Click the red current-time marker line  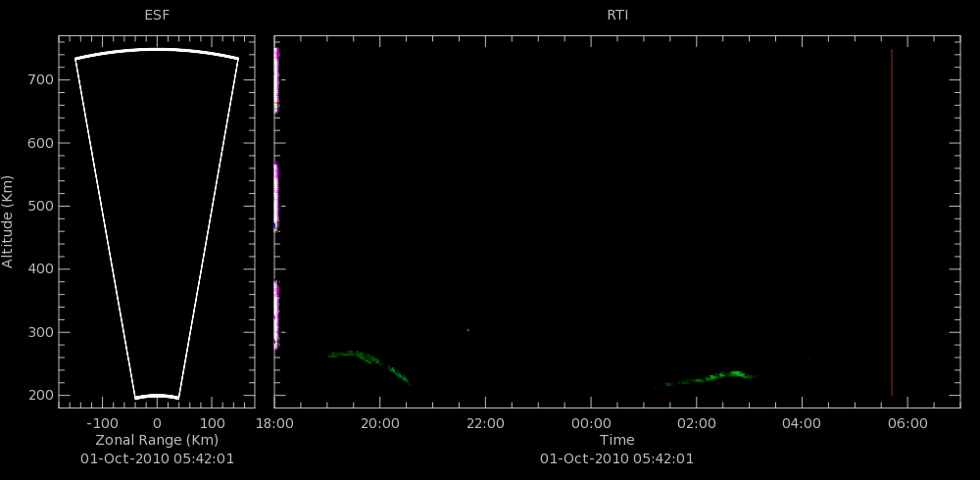pos(892,221)
